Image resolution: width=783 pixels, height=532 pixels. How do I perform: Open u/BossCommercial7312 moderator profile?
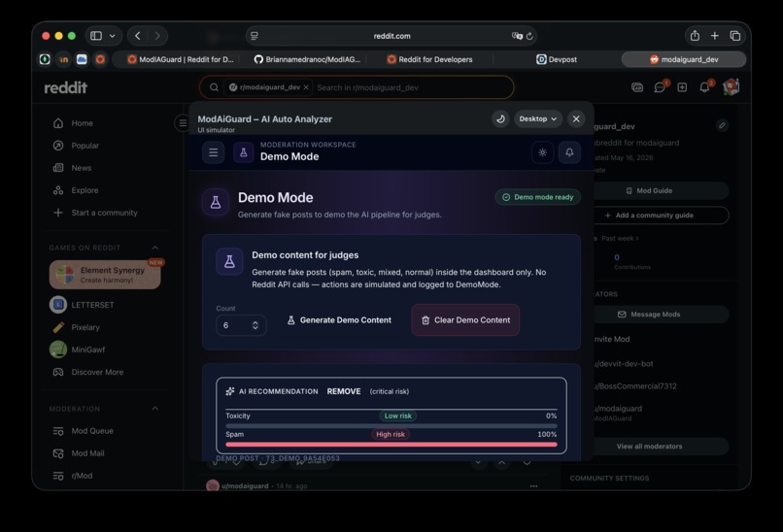[634, 386]
